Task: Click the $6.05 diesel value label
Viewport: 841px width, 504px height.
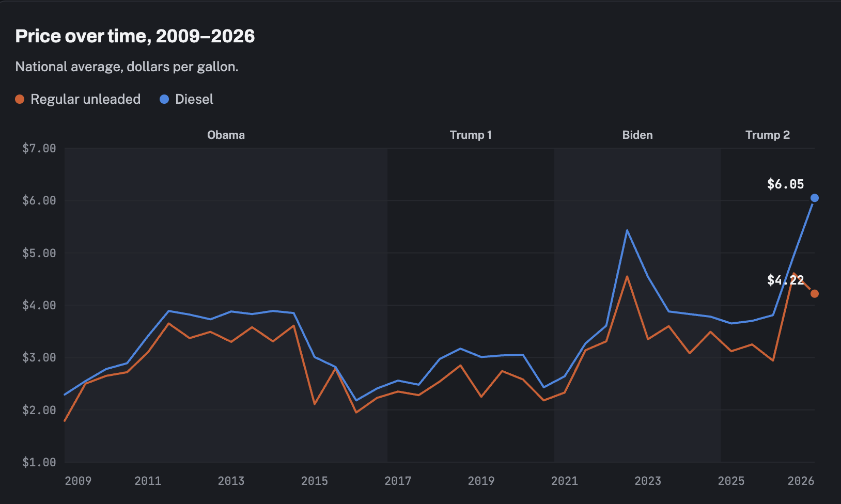Action: click(x=785, y=184)
